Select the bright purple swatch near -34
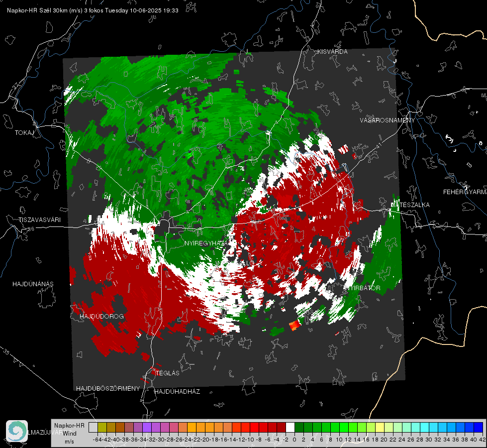 pyautogui.click(x=147, y=427)
